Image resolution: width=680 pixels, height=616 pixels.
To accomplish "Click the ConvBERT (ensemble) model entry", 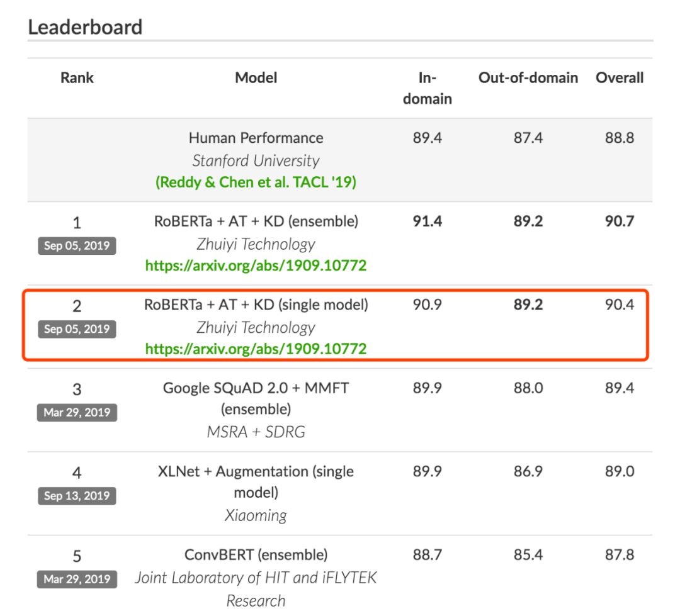I will click(x=256, y=555).
